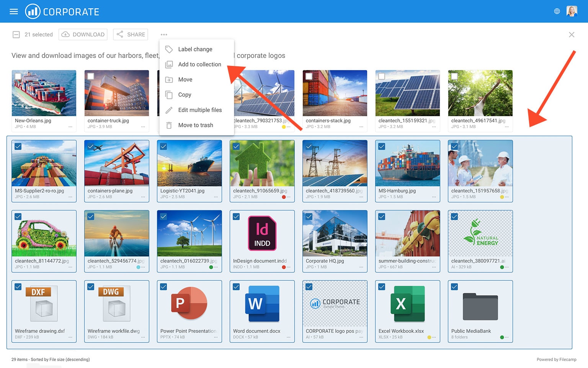588x368 pixels.
Task: Click the CORPORATE logo in the header
Action: coord(62,11)
